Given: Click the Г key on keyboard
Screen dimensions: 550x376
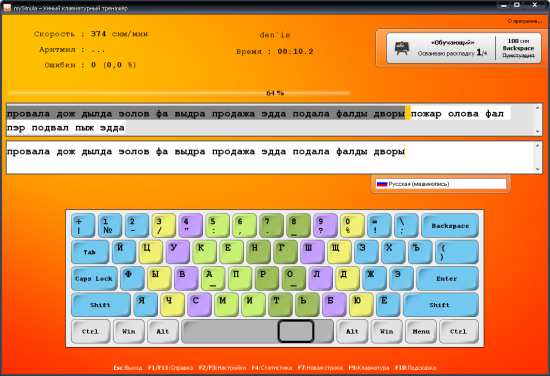Looking at the screenshot, I should (285, 252).
